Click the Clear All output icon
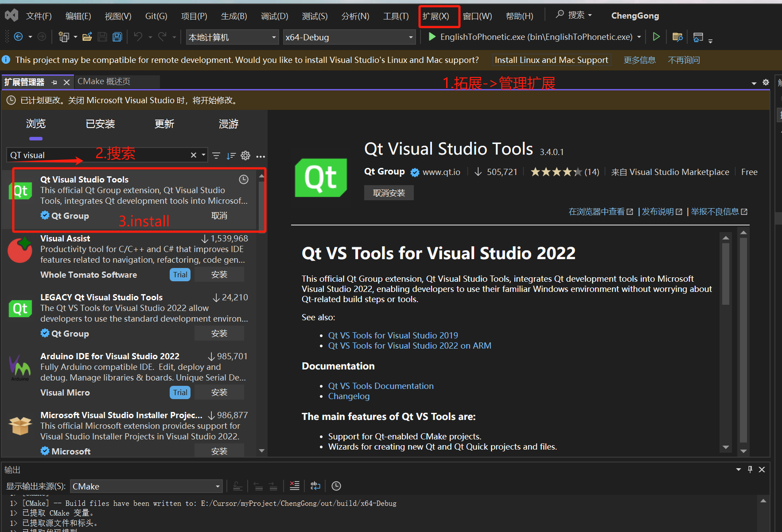This screenshot has height=532, width=782. (x=295, y=486)
